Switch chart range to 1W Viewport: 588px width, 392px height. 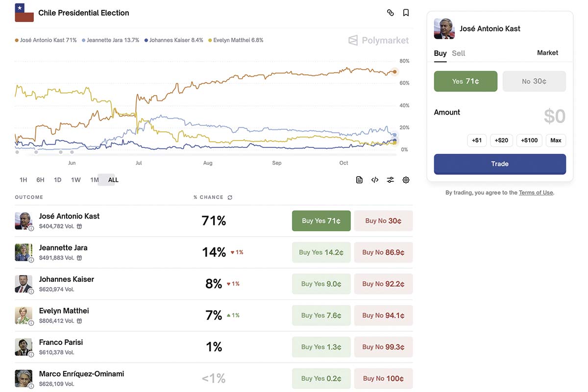pos(76,180)
